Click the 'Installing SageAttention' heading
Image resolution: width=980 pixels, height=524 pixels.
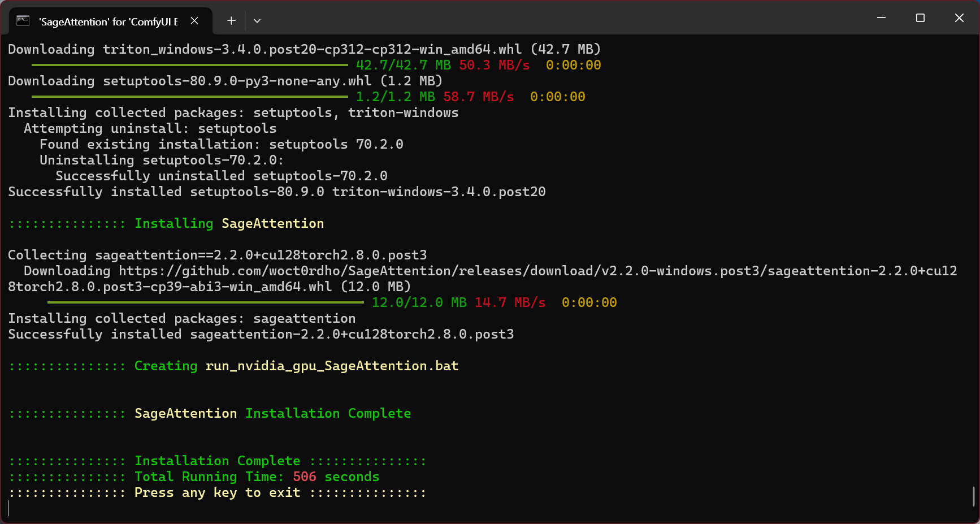click(229, 223)
